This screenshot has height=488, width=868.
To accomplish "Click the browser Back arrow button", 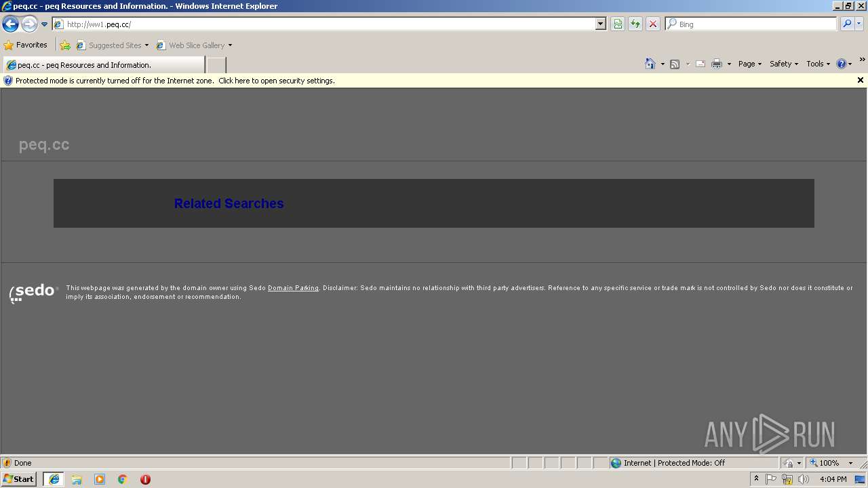I will [x=10, y=24].
